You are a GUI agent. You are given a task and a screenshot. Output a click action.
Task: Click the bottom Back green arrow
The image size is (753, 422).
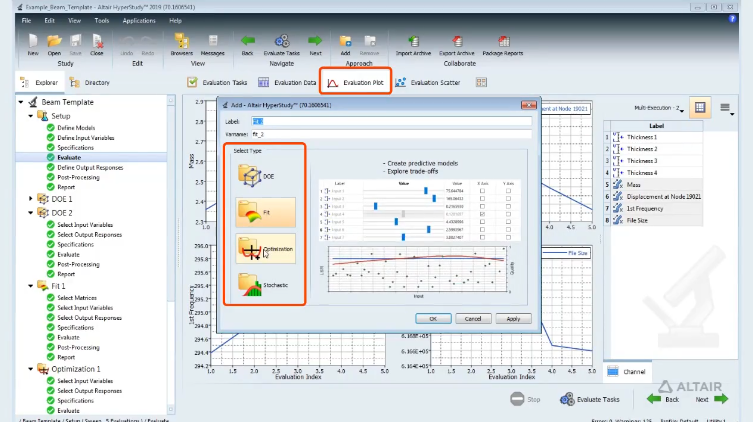click(x=654, y=398)
